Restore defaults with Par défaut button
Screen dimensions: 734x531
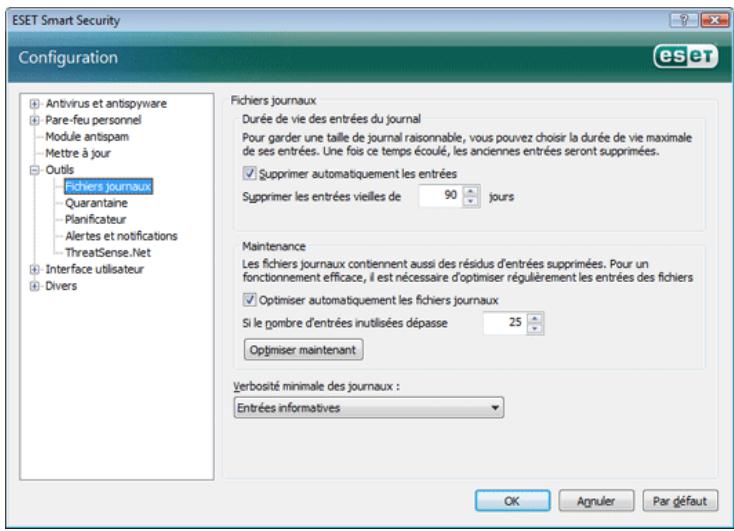tap(680, 501)
